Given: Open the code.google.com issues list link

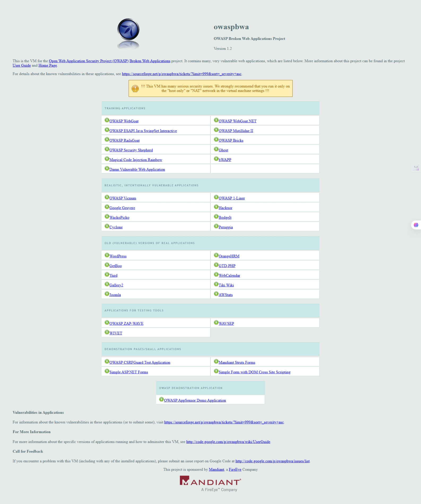Looking at the screenshot, I should [x=272, y=461].
